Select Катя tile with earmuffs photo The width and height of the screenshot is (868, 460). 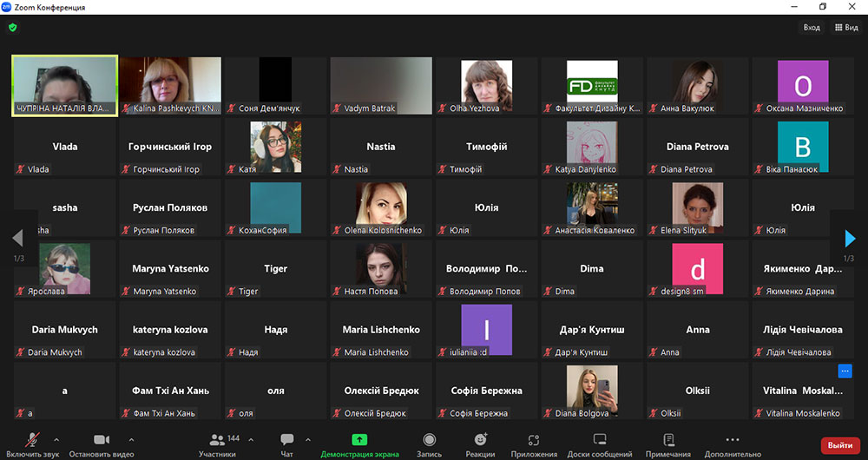[276, 147]
